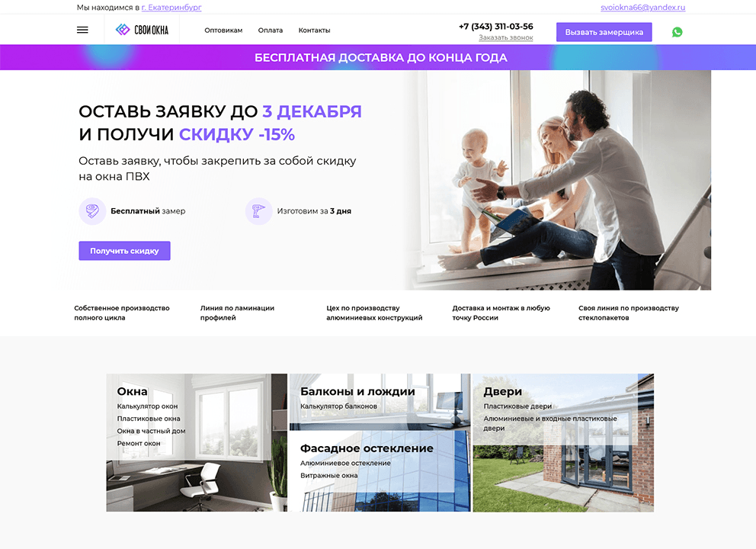756x549 pixels.
Task: Open the Оплата menu item
Action: pos(270,30)
